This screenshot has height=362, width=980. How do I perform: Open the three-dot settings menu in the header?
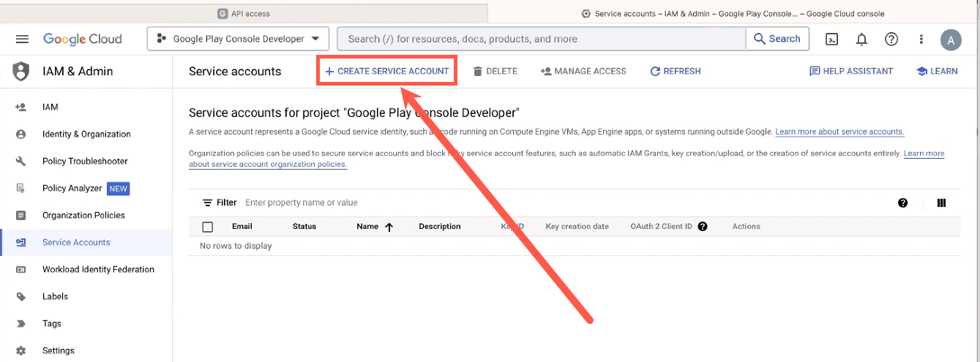coord(921,39)
